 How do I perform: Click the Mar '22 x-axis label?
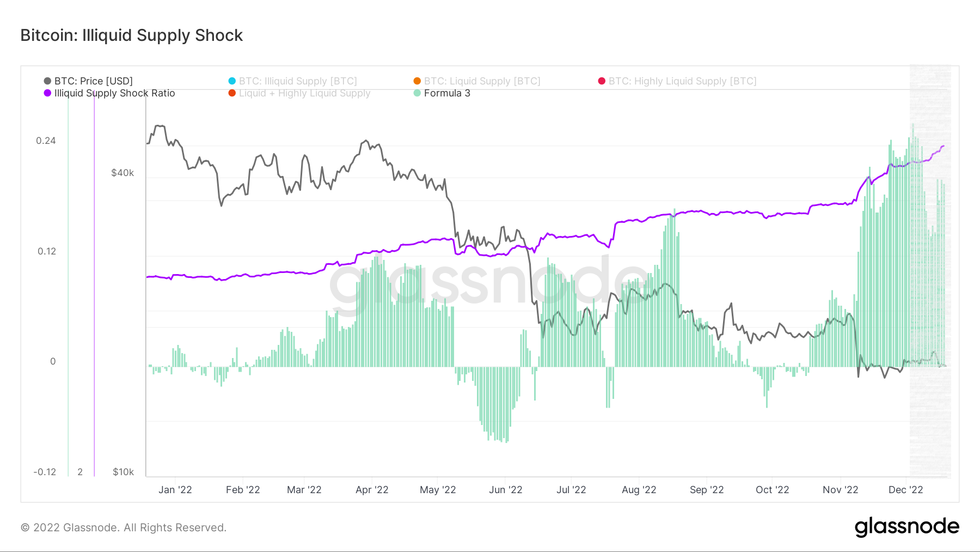click(x=304, y=490)
